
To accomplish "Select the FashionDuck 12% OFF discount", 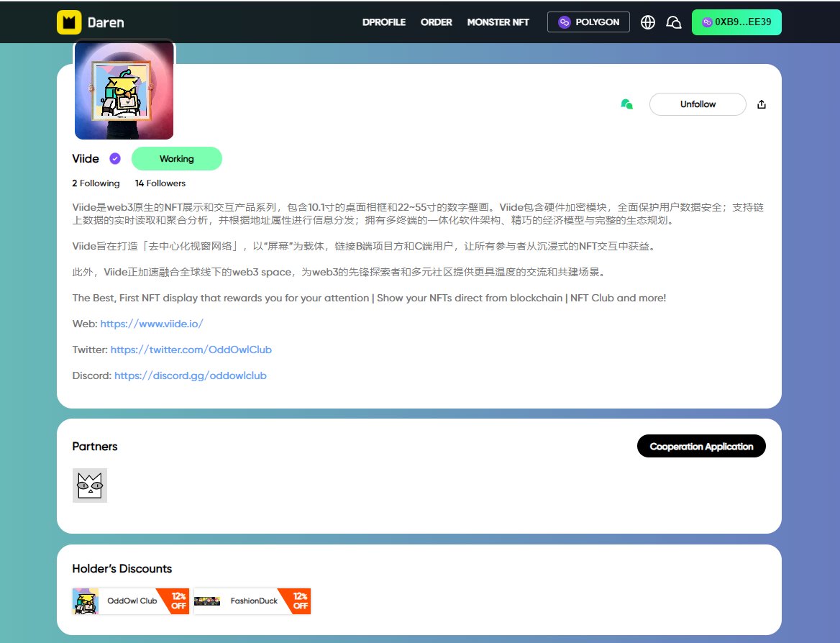I will click(252, 601).
